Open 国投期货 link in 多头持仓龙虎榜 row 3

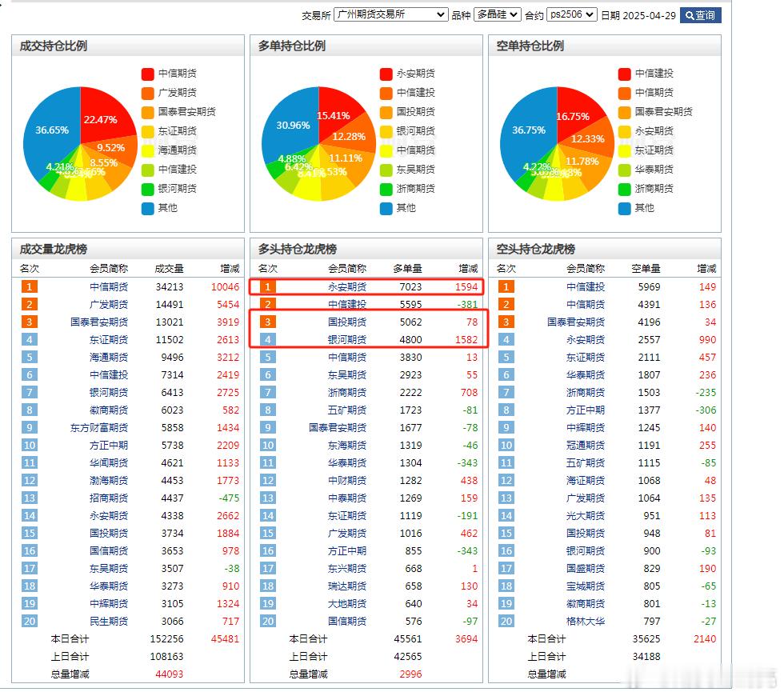tap(347, 322)
